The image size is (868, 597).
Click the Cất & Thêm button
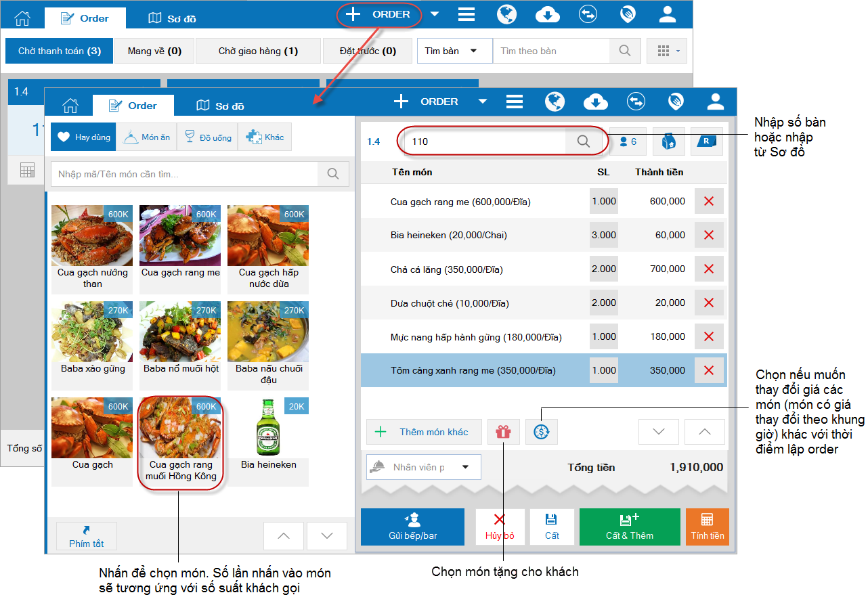[630, 527]
